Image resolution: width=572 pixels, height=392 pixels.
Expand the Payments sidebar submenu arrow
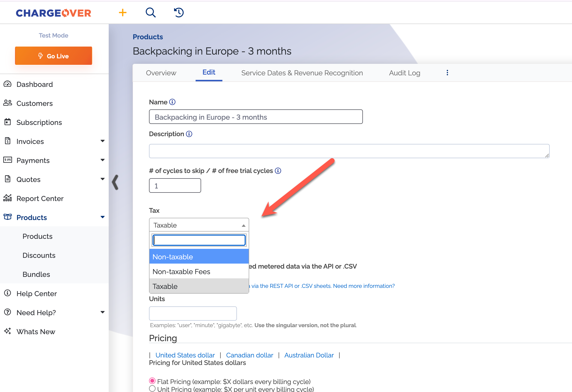click(x=102, y=160)
